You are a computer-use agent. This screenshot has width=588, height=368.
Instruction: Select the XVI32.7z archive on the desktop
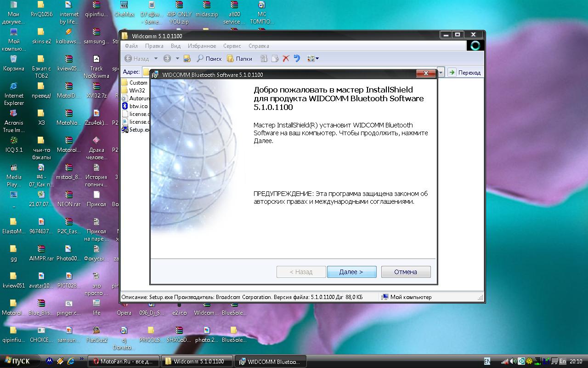pos(96,91)
